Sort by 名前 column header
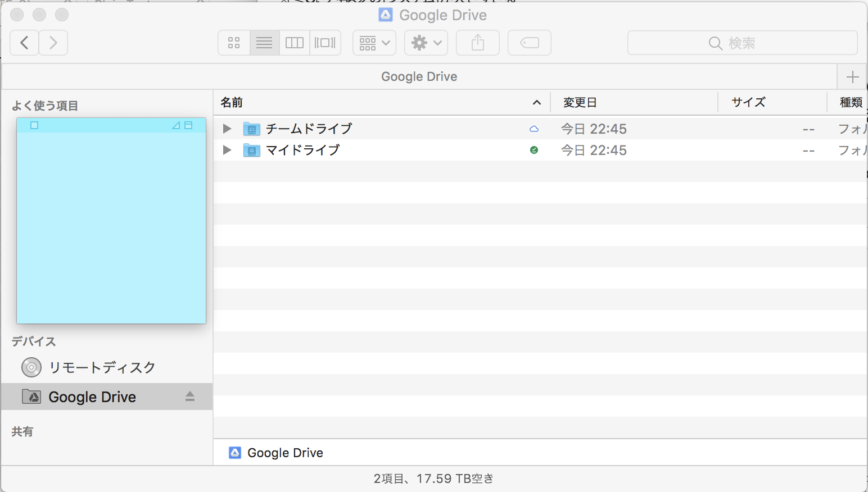 click(x=232, y=102)
